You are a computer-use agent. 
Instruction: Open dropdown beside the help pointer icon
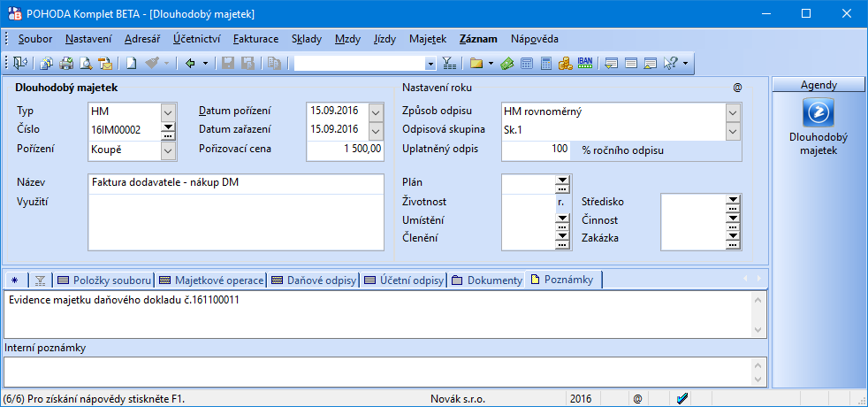coord(685,63)
